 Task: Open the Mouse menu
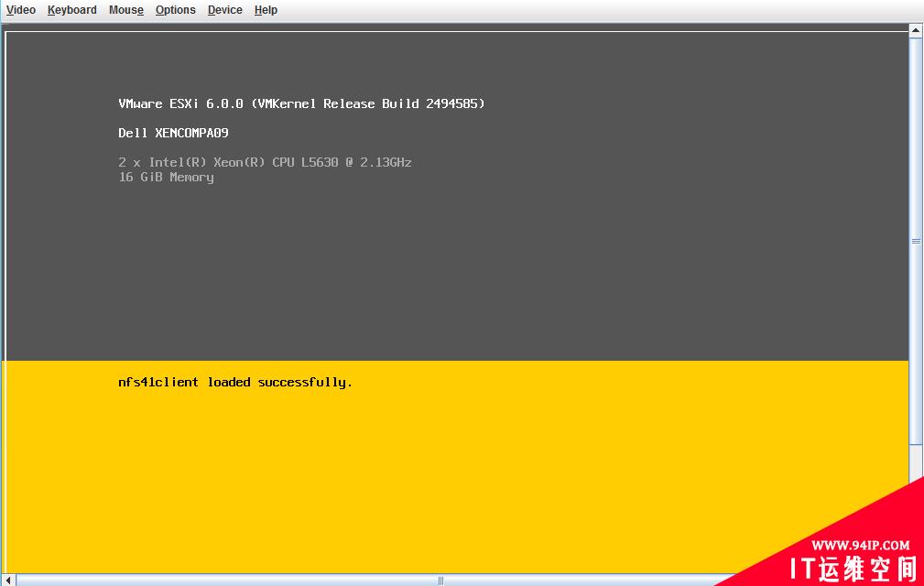pyautogui.click(x=126, y=10)
